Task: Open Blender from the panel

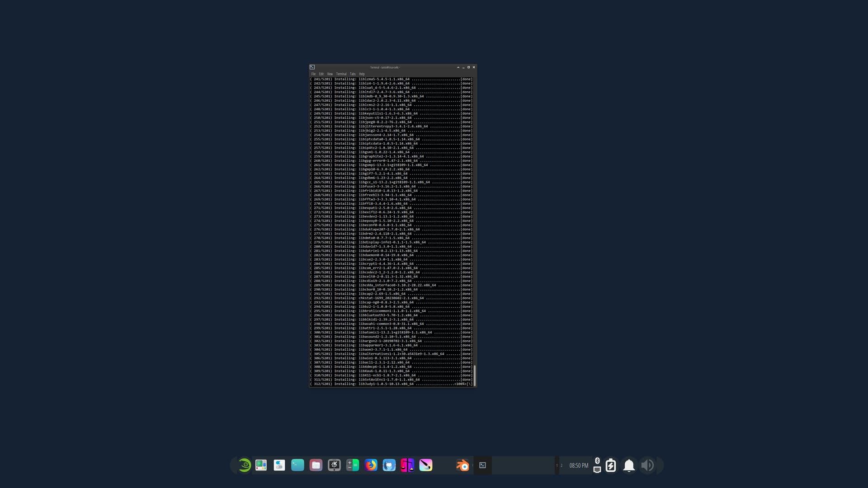Action: click(x=462, y=465)
